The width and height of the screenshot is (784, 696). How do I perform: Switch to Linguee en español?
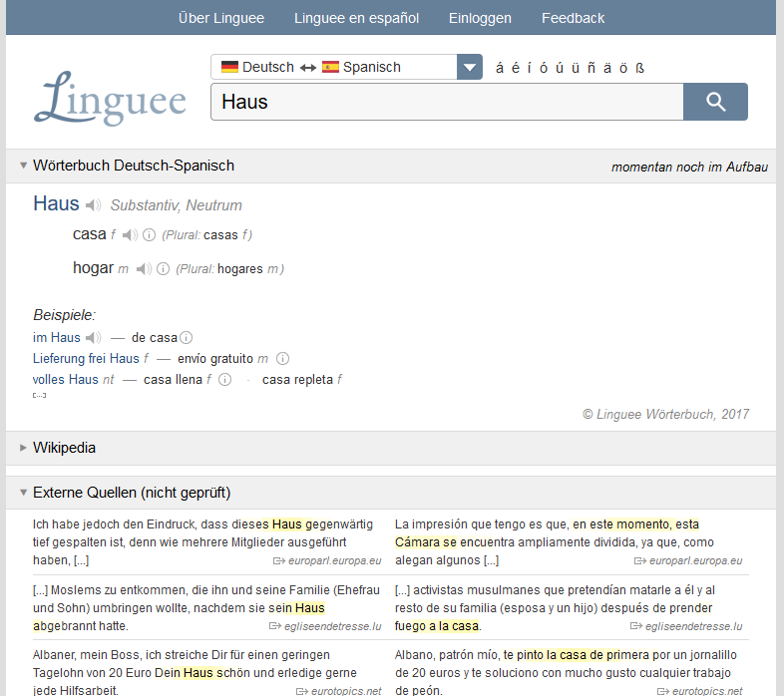pos(356,18)
